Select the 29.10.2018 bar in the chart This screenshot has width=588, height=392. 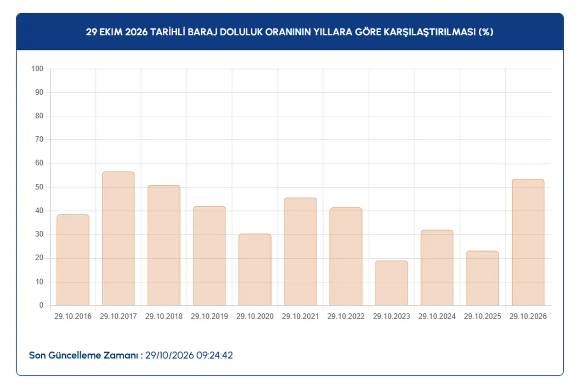[x=164, y=245]
